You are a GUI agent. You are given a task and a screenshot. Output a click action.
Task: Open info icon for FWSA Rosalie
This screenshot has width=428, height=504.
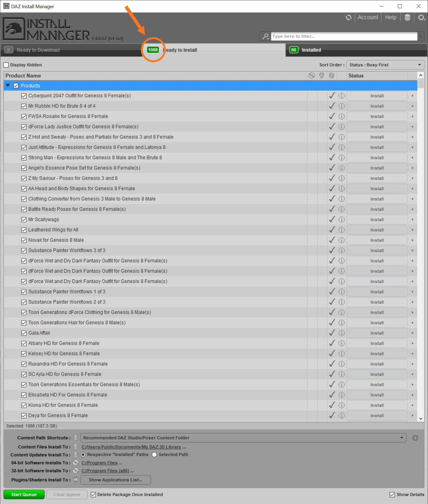point(342,116)
